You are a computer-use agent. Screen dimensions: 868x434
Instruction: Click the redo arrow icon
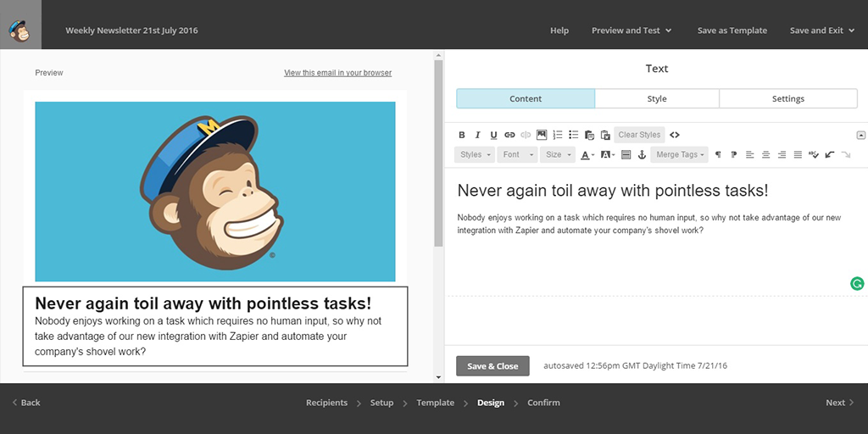tap(846, 154)
